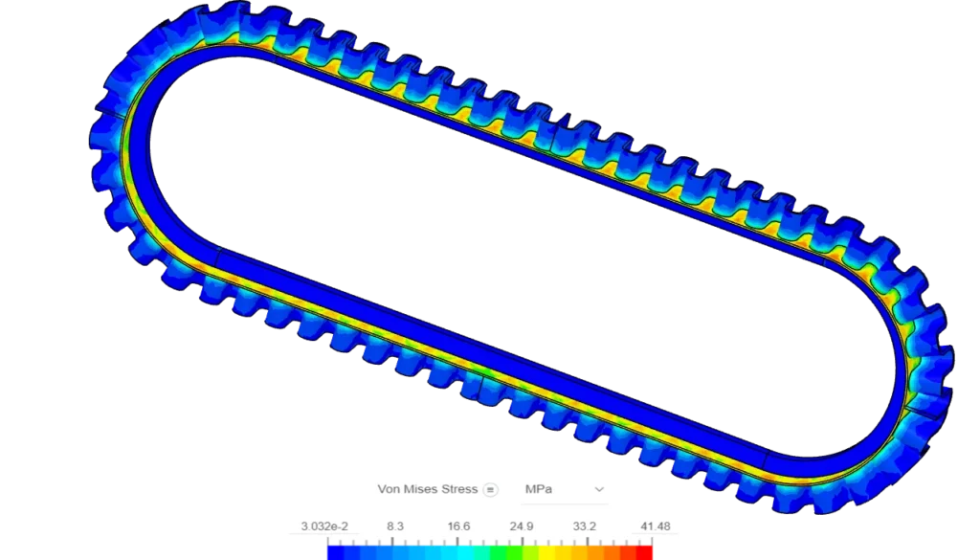Open the MPa unit dropdown
Screen dimensions: 980x560
tap(565, 488)
